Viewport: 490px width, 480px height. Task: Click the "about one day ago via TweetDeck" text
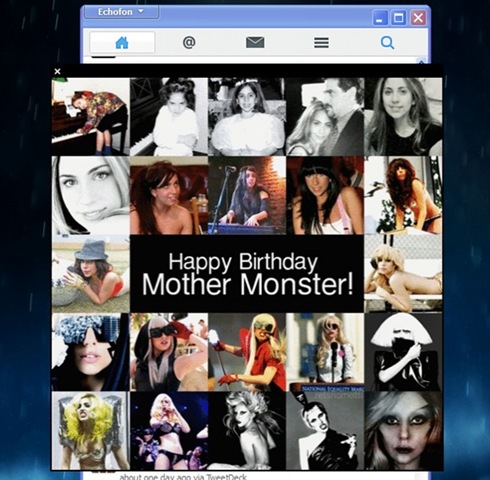tap(183, 477)
